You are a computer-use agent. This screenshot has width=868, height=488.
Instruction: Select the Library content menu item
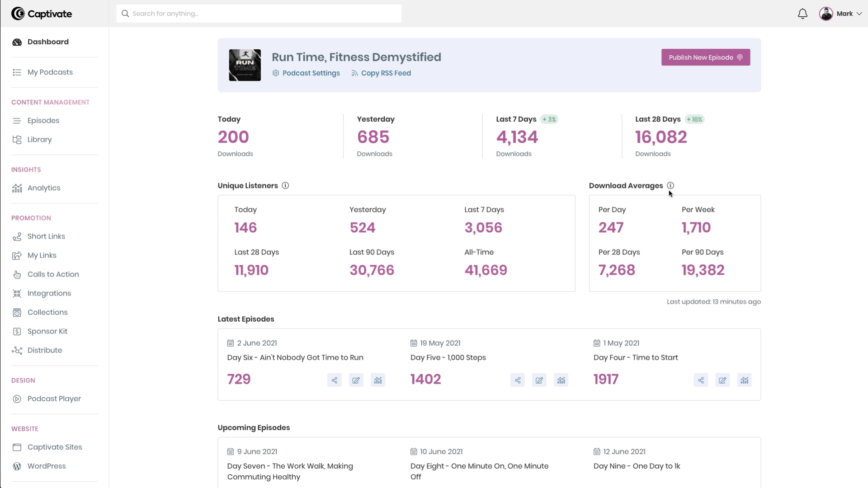(x=39, y=139)
